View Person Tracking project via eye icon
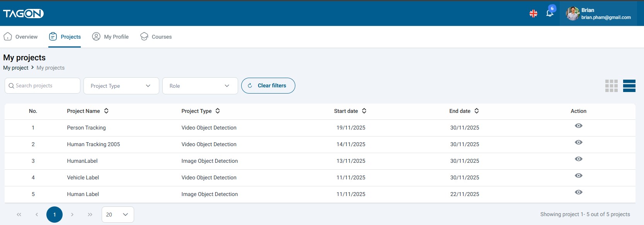 pos(578,126)
